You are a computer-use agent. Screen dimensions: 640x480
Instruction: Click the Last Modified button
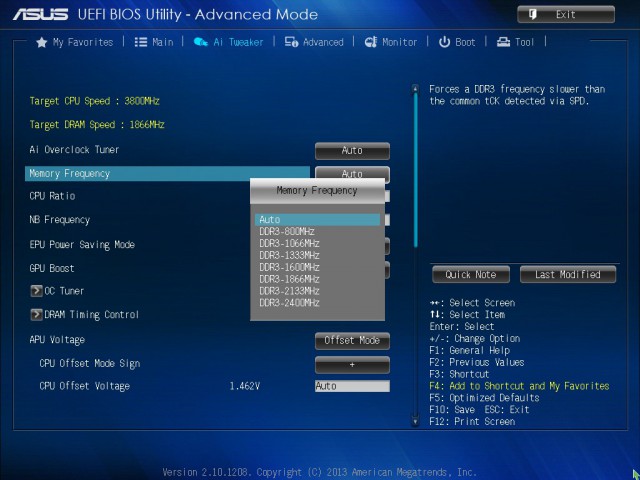tap(567, 275)
